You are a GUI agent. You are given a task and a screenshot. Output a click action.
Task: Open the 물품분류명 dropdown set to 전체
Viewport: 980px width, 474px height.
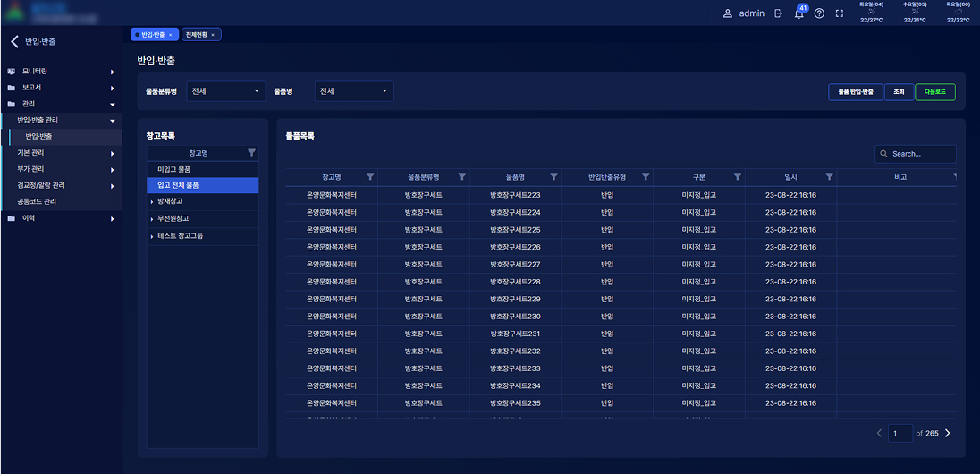click(x=227, y=91)
